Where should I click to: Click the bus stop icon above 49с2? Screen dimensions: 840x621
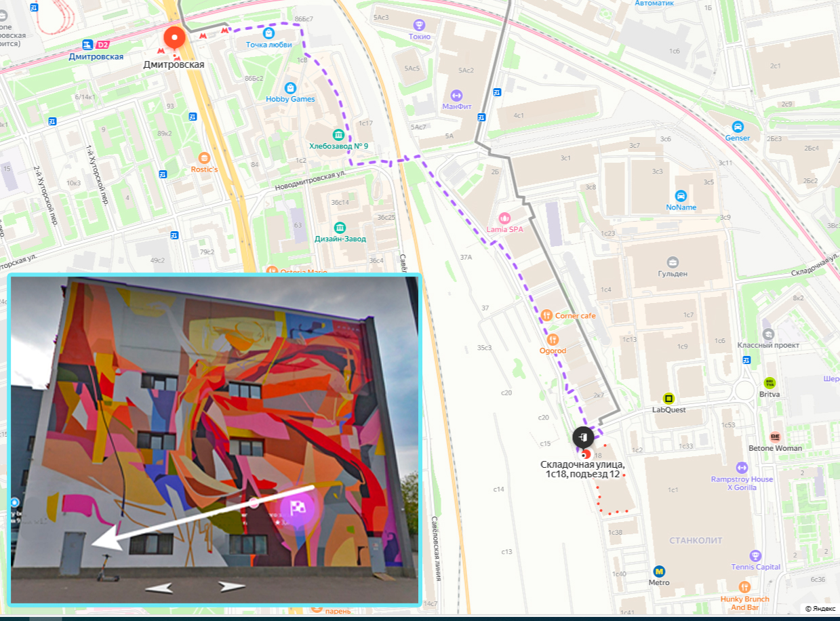pyautogui.click(x=175, y=235)
